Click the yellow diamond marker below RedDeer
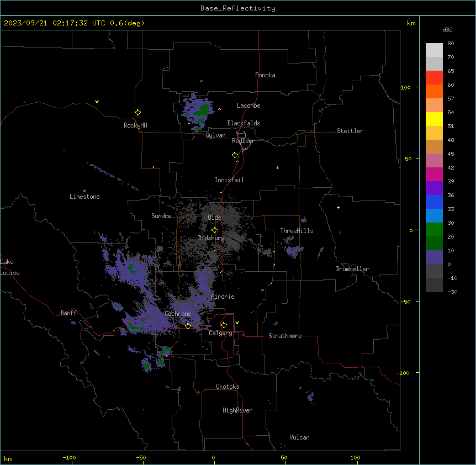This screenshot has height=465, width=476. [235, 155]
